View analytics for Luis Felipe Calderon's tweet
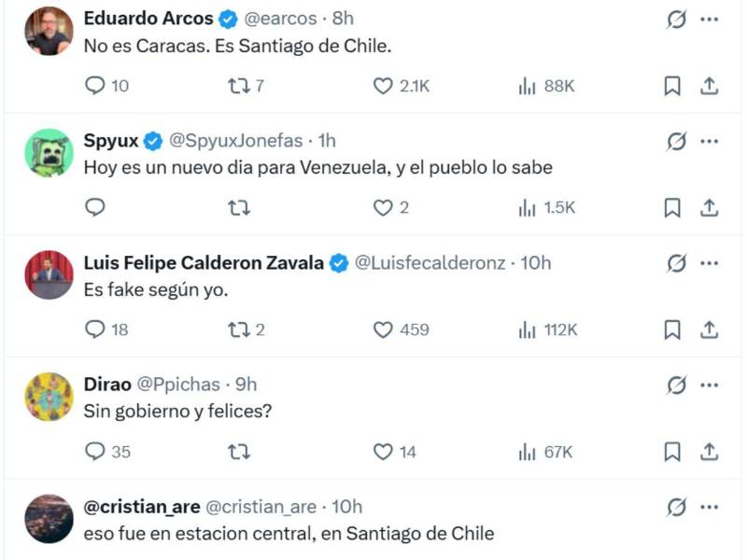Image resolution: width=747 pixels, height=560 pixels. tap(527, 329)
